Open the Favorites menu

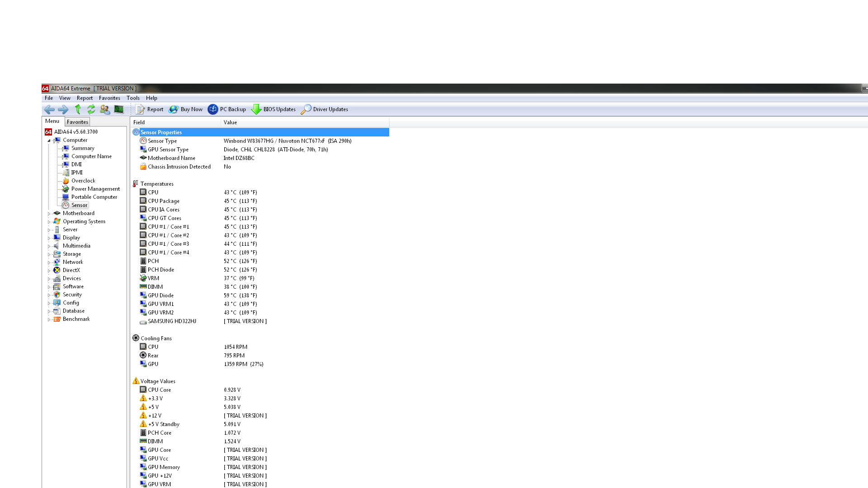click(109, 98)
